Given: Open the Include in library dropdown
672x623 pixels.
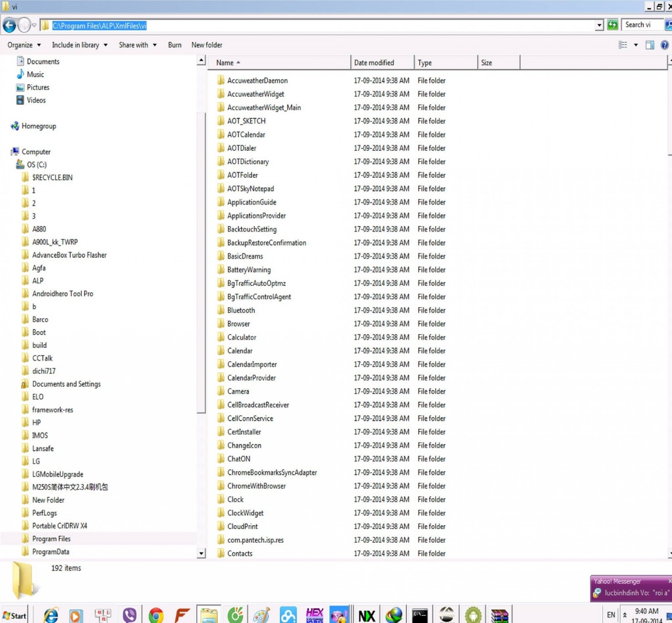Looking at the screenshot, I should pyautogui.click(x=79, y=45).
